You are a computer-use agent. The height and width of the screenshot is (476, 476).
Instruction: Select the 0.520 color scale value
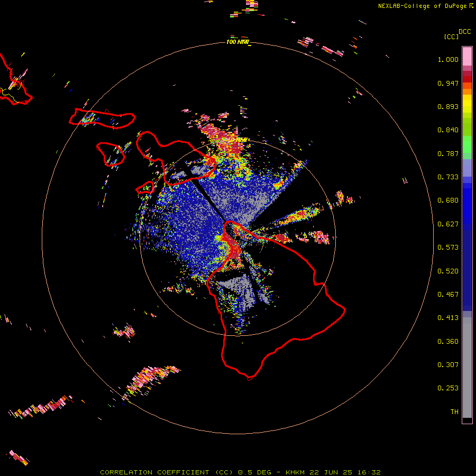pyautogui.click(x=448, y=271)
